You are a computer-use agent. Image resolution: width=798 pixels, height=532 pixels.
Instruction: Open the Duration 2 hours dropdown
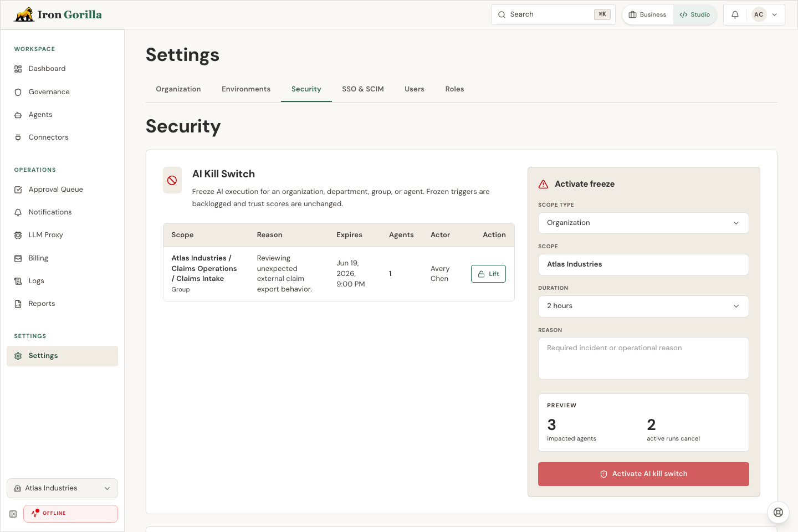pyautogui.click(x=643, y=306)
